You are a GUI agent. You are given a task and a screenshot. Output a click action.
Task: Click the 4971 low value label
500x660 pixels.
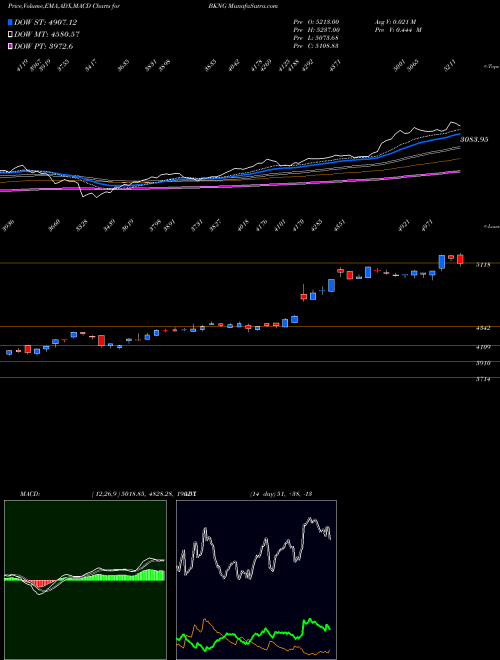426,226
